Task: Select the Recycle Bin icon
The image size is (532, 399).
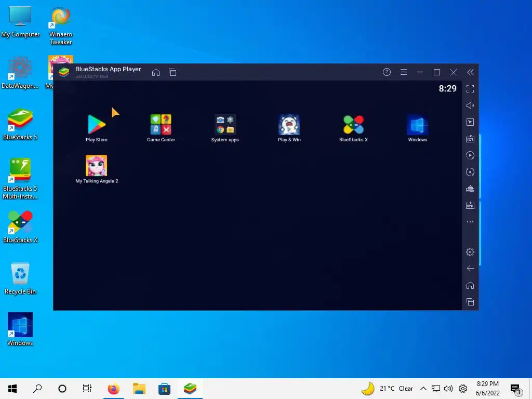Action: coord(20,278)
